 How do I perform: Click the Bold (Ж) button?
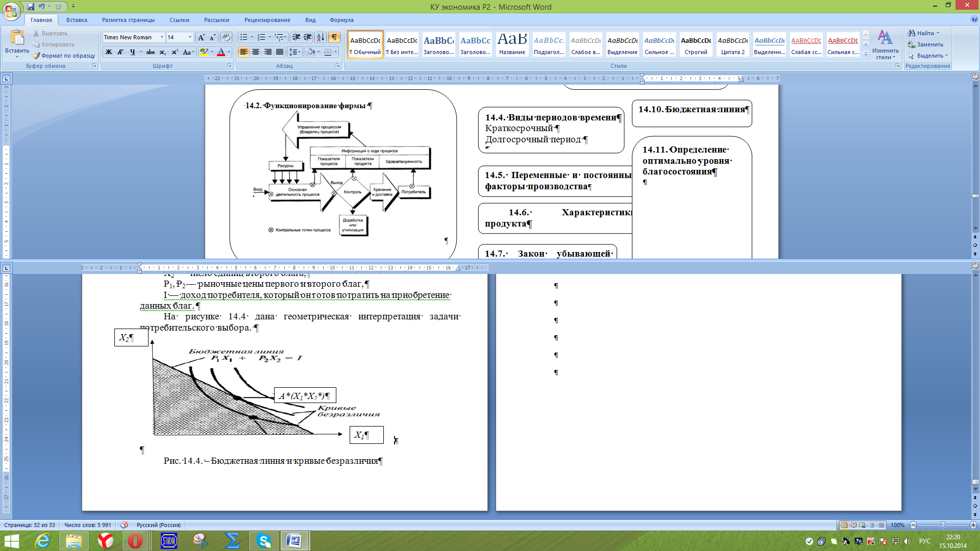coord(109,52)
